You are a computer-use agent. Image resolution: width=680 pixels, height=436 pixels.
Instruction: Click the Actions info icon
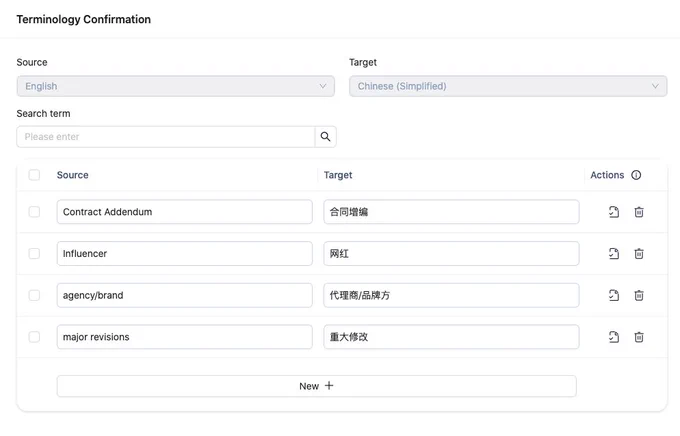point(636,175)
